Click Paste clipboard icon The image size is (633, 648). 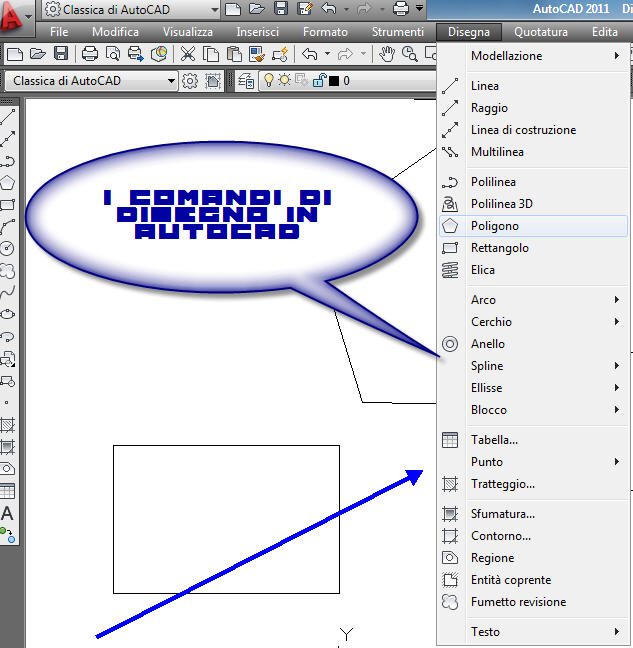coord(234,54)
